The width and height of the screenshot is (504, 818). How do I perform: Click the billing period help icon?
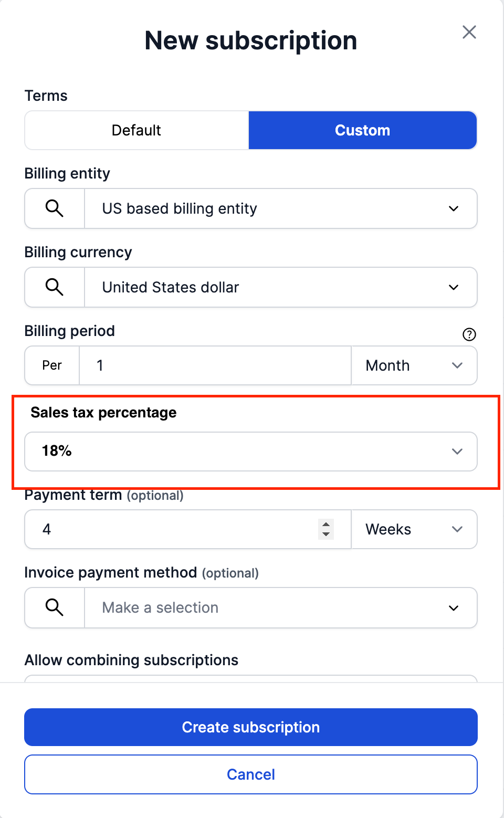[469, 334]
